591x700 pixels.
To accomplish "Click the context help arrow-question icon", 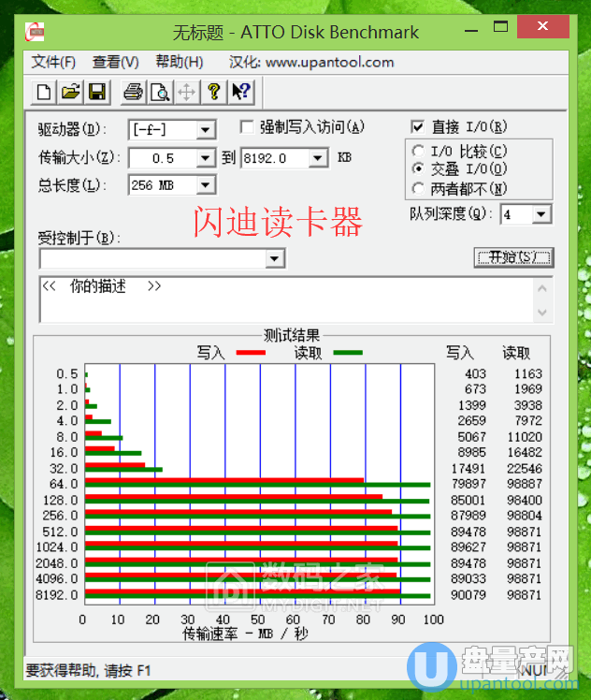I will (x=240, y=92).
